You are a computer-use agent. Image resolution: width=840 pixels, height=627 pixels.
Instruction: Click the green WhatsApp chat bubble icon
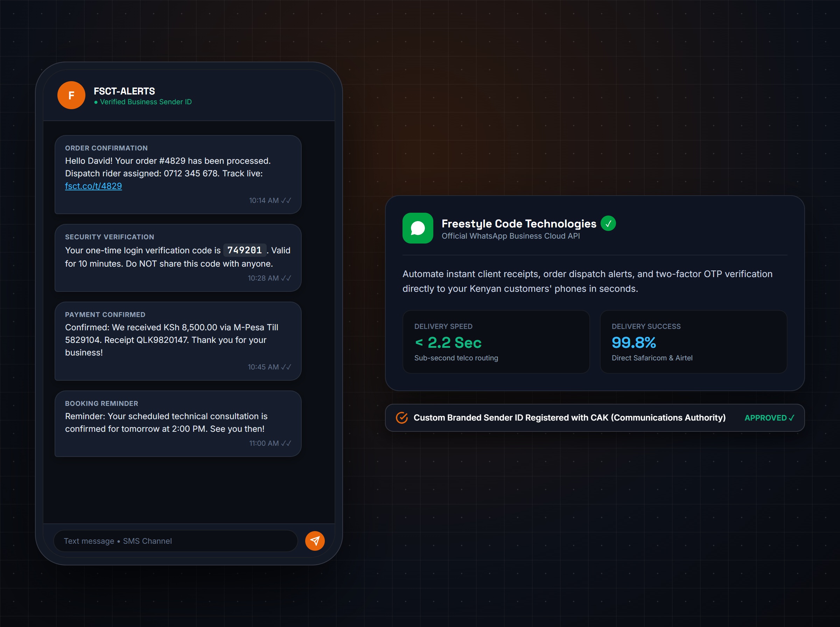418,228
